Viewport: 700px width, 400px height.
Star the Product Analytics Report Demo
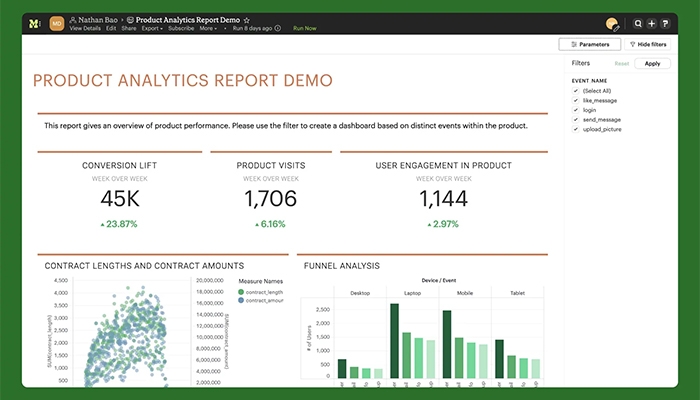tap(247, 19)
